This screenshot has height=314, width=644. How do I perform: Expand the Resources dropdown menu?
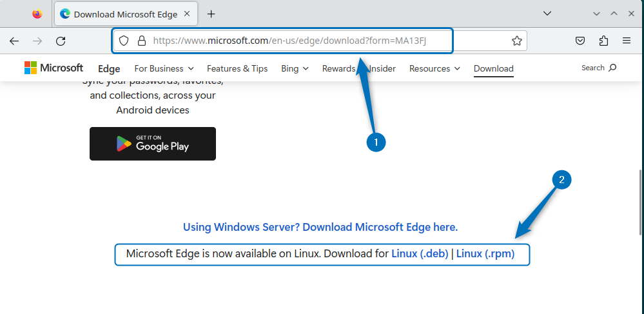[434, 68]
